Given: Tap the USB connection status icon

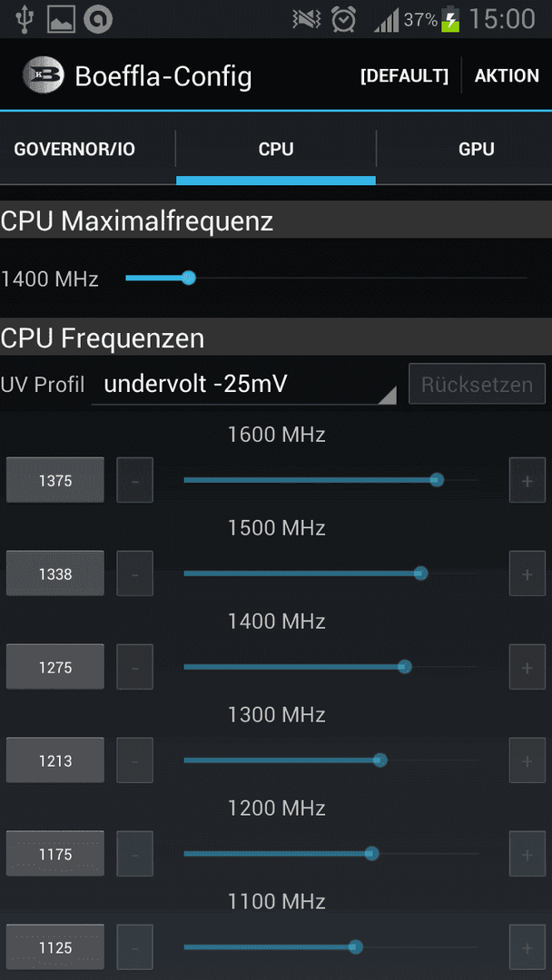Looking at the screenshot, I should 25,19.
